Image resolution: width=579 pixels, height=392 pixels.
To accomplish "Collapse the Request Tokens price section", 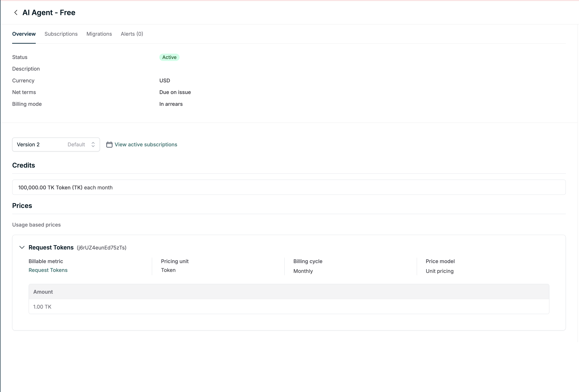I will pos(22,247).
